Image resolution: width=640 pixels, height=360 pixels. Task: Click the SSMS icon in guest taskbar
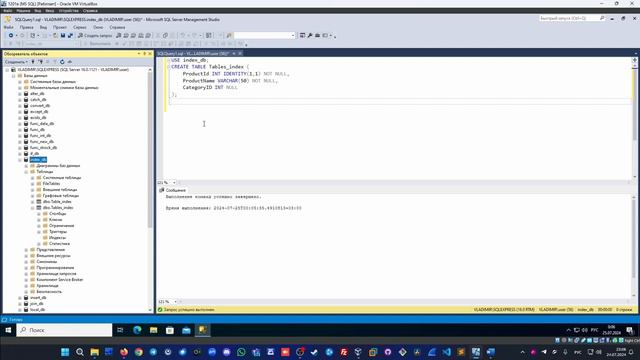coord(202,330)
